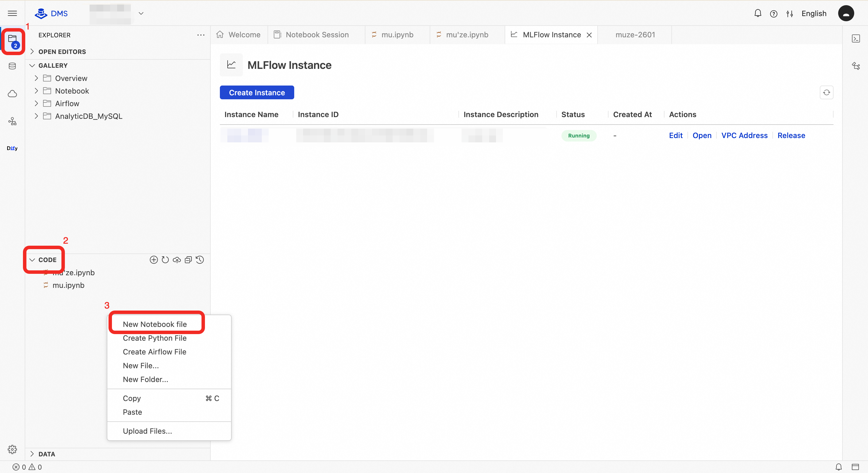
Task: Open the Dify sidebar item
Action: [12, 148]
